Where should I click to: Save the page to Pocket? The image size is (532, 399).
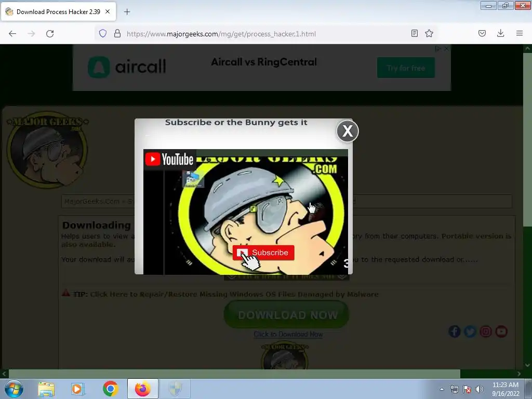[x=482, y=33]
